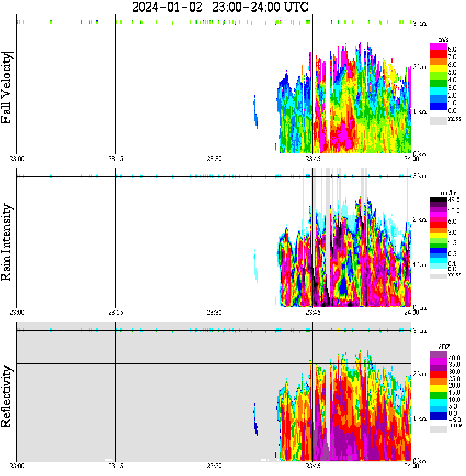Image resolution: width=466 pixels, height=476 pixels.
Task: Click the 'Rain Intensity' vertical axis label
Action: pyautogui.click(x=7, y=242)
